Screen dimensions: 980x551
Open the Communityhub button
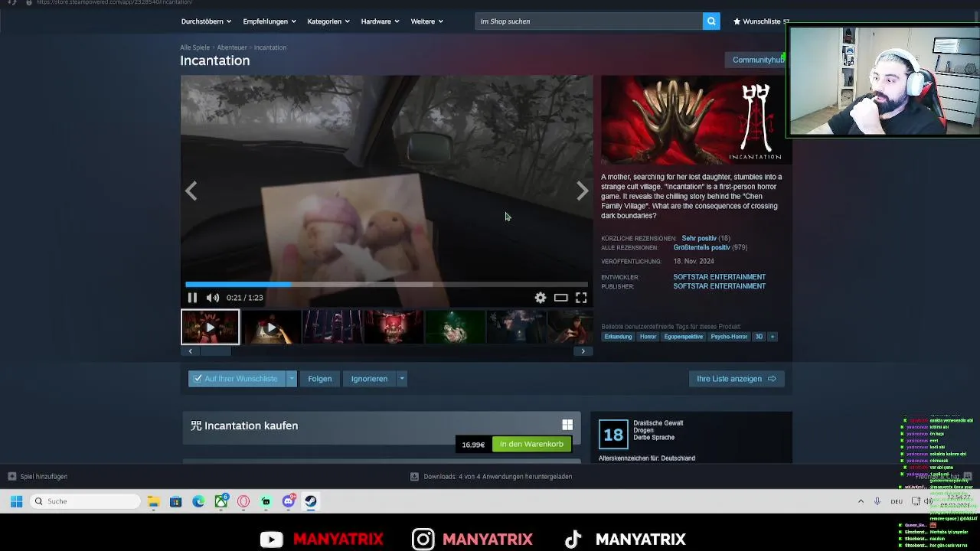coord(757,60)
